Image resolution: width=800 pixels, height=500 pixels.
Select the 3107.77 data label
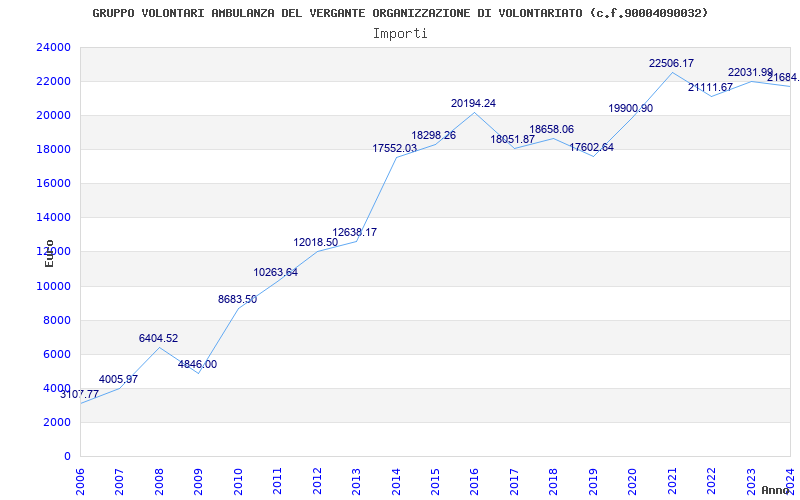[79, 394]
